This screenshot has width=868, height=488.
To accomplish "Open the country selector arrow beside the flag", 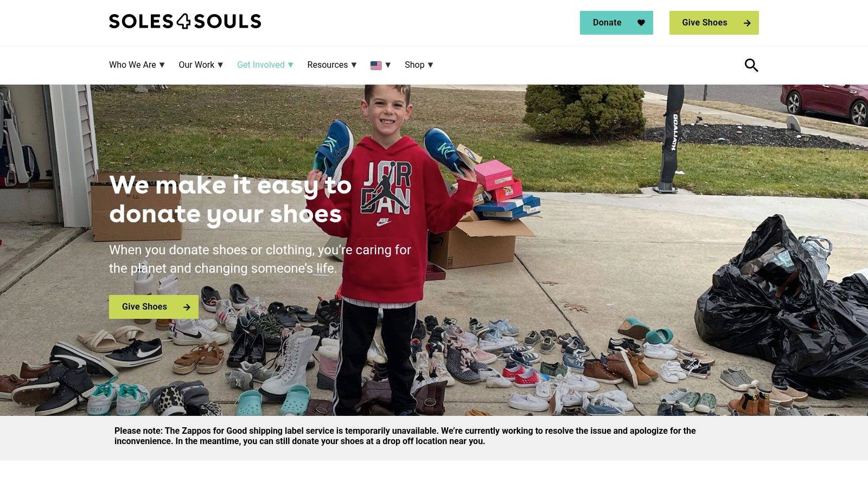I will 388,65.
